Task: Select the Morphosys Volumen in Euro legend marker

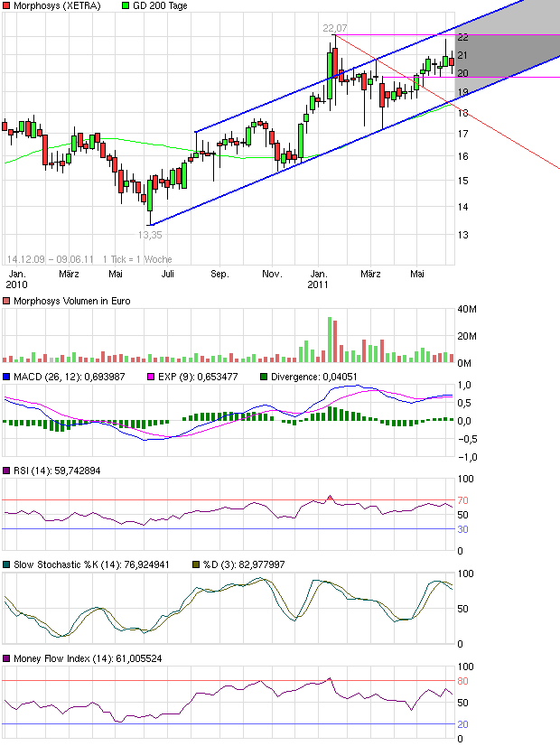Action: click(6, 301)
